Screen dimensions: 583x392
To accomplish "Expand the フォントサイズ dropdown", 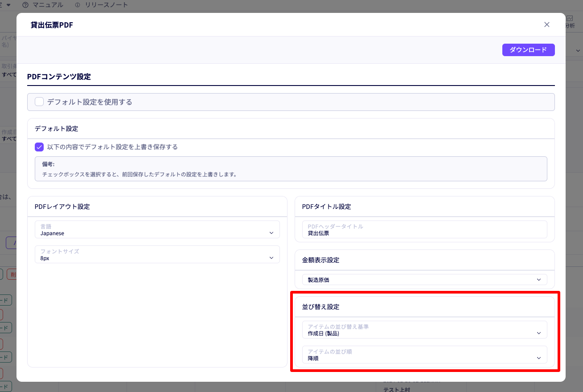I will click(x=157, y=254).
